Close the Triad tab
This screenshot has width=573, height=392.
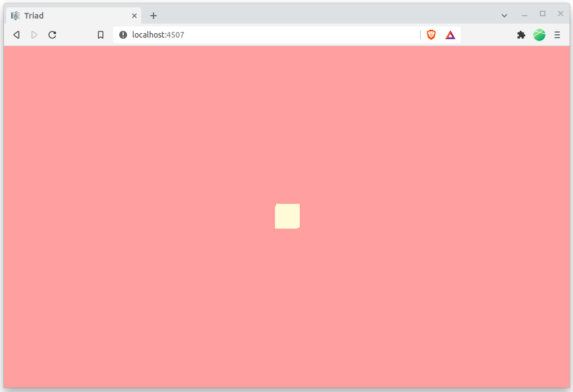134,16
